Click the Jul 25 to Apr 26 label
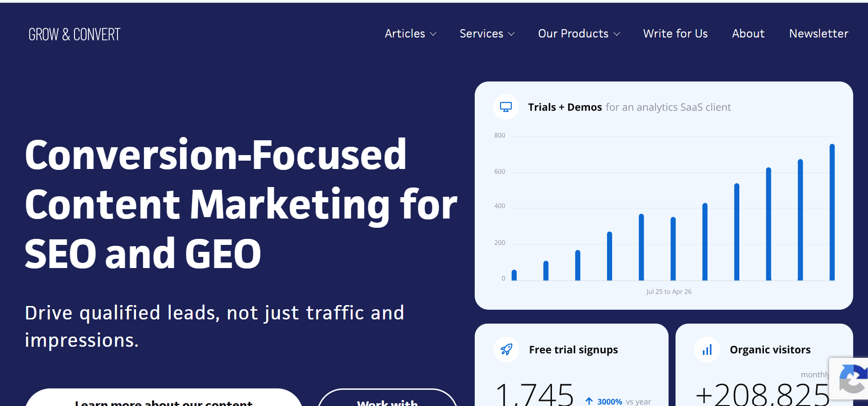This screenshot has height=406, width=868. pyautogui.click(x=669, y=292)
